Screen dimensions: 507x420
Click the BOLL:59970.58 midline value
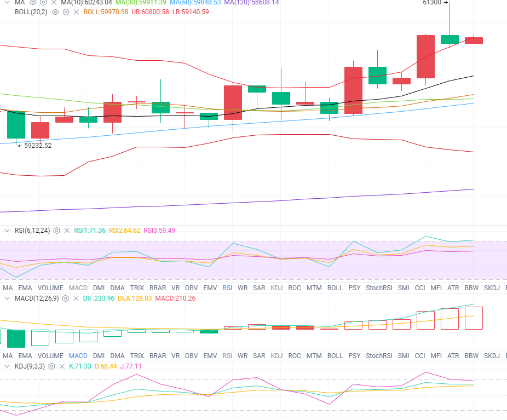click(x=106, y=12)
